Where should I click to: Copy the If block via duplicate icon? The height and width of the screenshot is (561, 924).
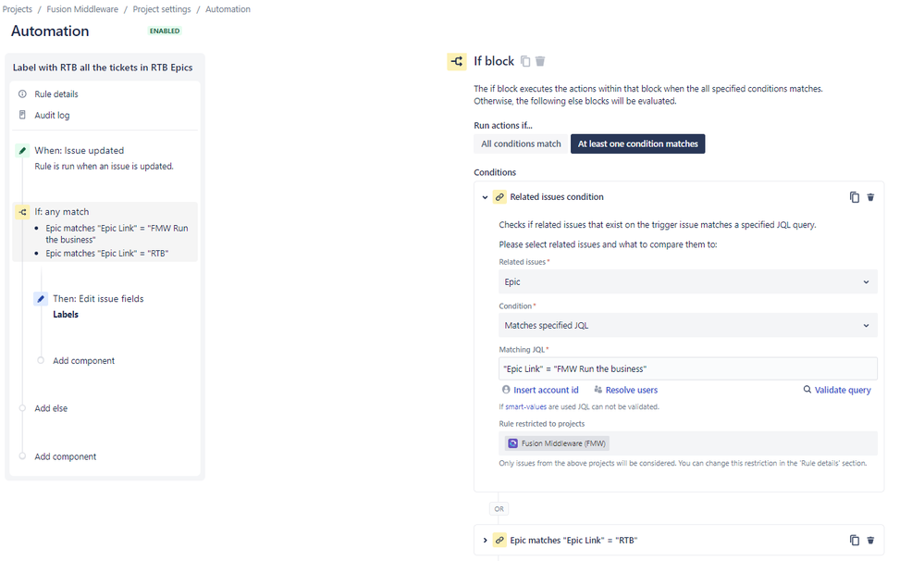coord(525,61)
